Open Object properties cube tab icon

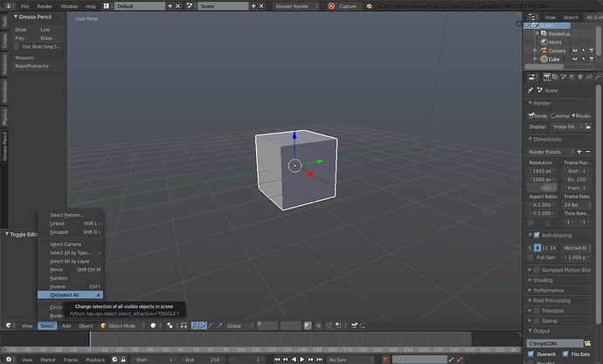tap(580, 77)
